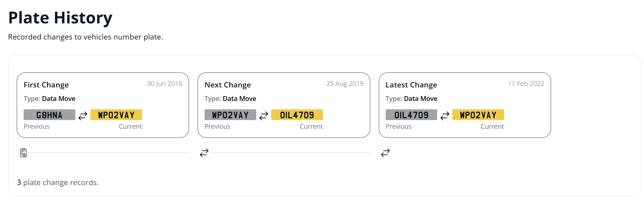This screenshot has width=644, height=203.
Task: Select the yellow OIL4709 current plate
Action: (x=297, y=115)
